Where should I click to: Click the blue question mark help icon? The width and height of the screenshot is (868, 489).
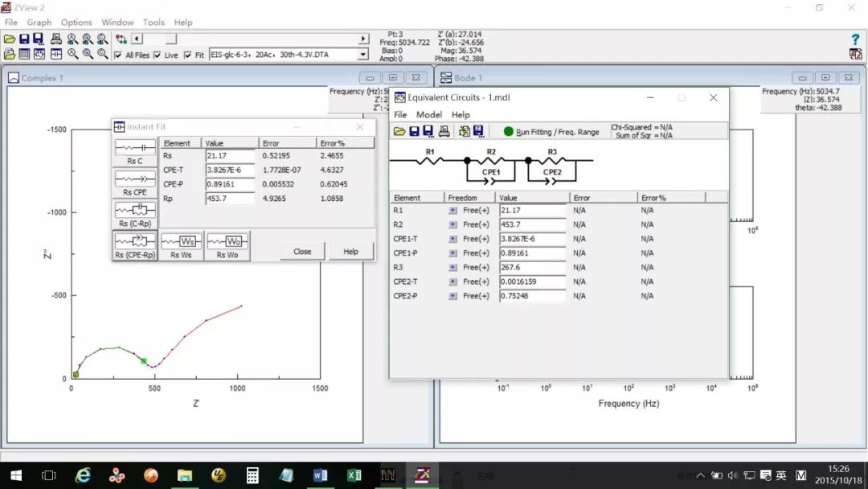855,39
